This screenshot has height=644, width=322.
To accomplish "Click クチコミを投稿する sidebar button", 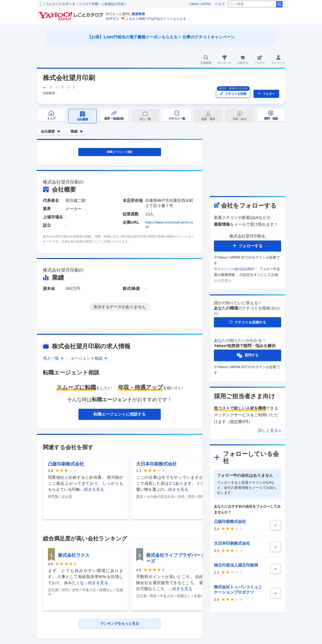I will (x=248, y=322).
